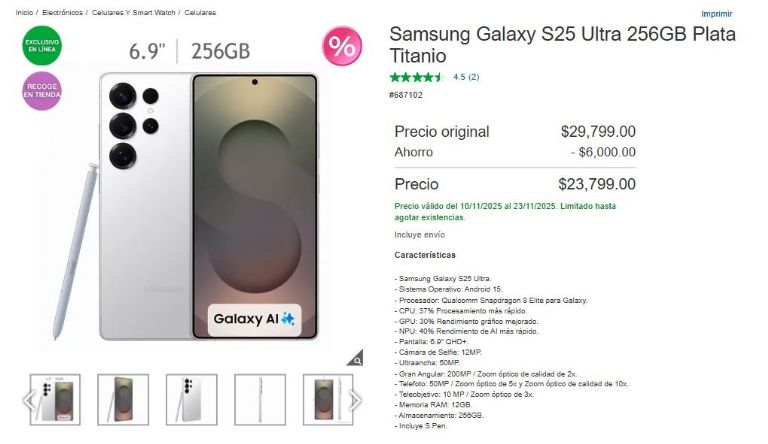Click the Imprimir print link
The width and height of the screenshot is (768, 444).
(x=717, y=14)
